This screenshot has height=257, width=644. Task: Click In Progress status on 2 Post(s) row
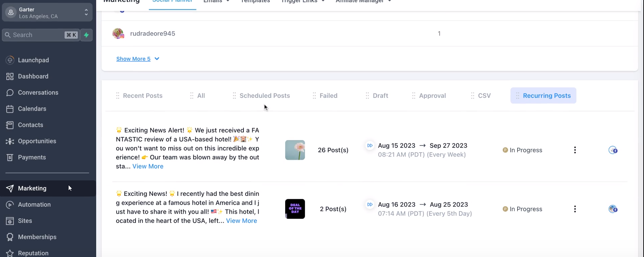[x=522, y=209]
